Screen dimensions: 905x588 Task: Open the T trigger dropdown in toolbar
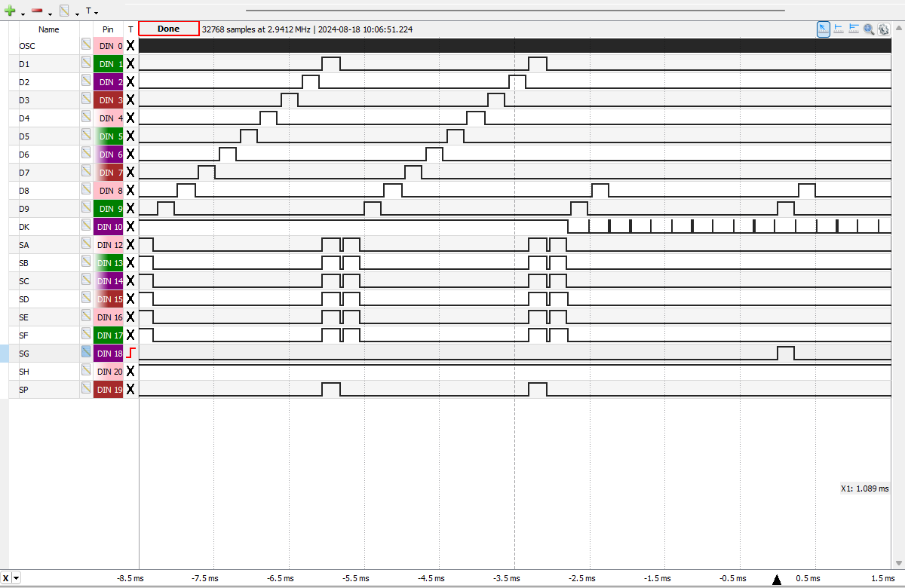[91, 11]
